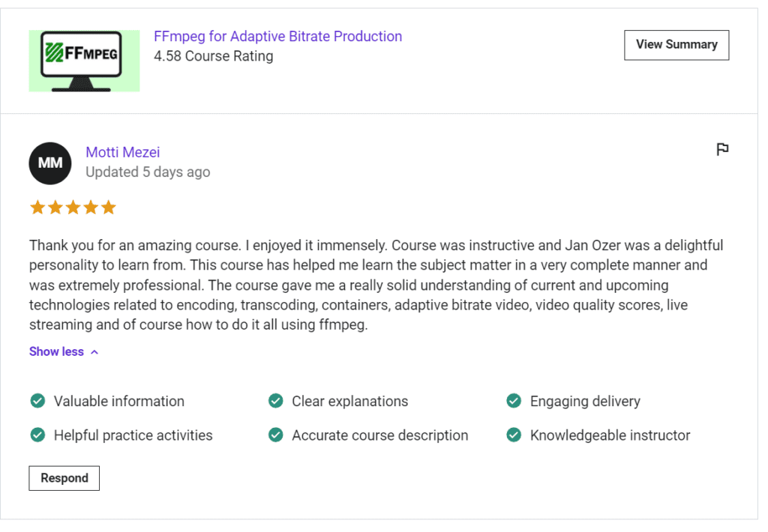The image size is (768, 532).
Task: Click the Knowledgeable instructor checkmark
Action: pos(514,435)
